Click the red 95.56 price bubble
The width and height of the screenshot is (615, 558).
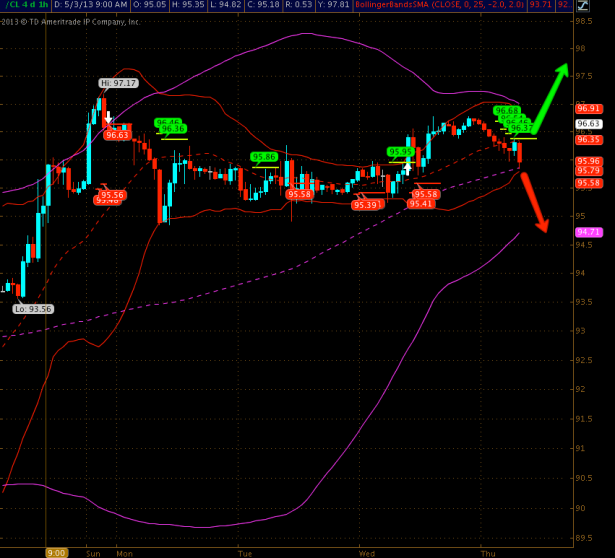(x=113, y=195)
